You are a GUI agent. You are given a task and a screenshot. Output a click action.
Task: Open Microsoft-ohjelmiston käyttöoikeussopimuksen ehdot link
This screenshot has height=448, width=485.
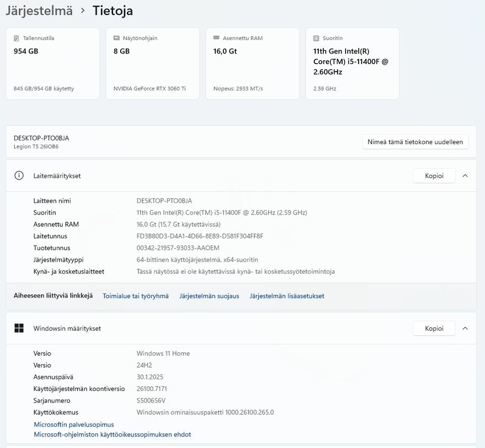coord(112,434)
